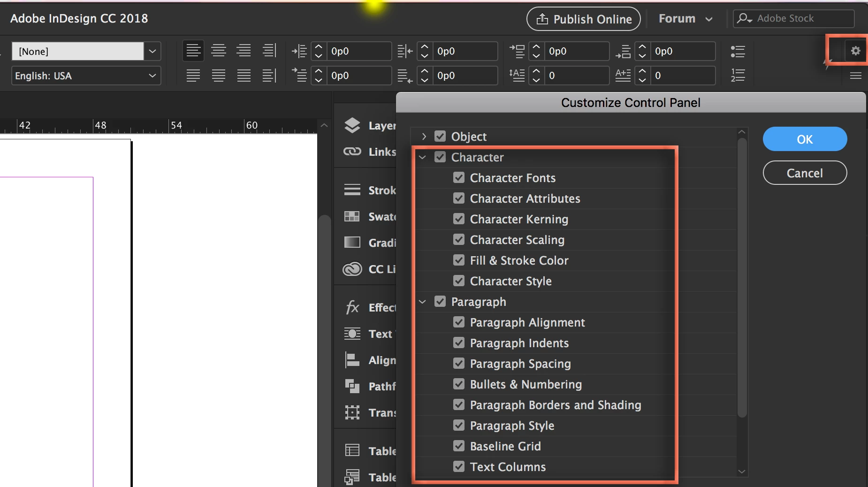Viewport: 868px width, 487px height.
Task: Uncheck Character Attributes checkbox
Action: pos(459,198)
